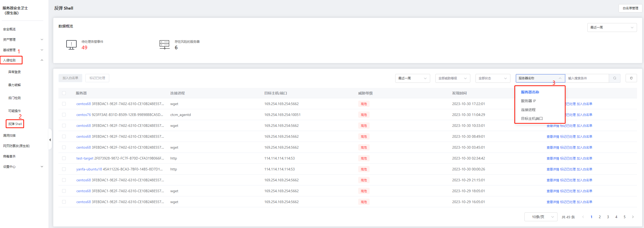Check the row discovered at 2023-10-29 21:15:01
This screenshot has height=228, width=644.
(x=64, y=180)
